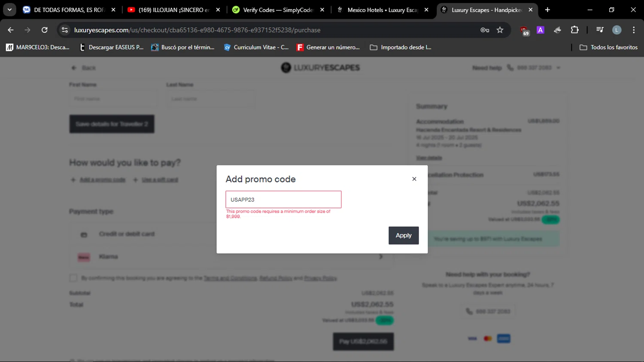Click the First Name input field

coord(113,99)
